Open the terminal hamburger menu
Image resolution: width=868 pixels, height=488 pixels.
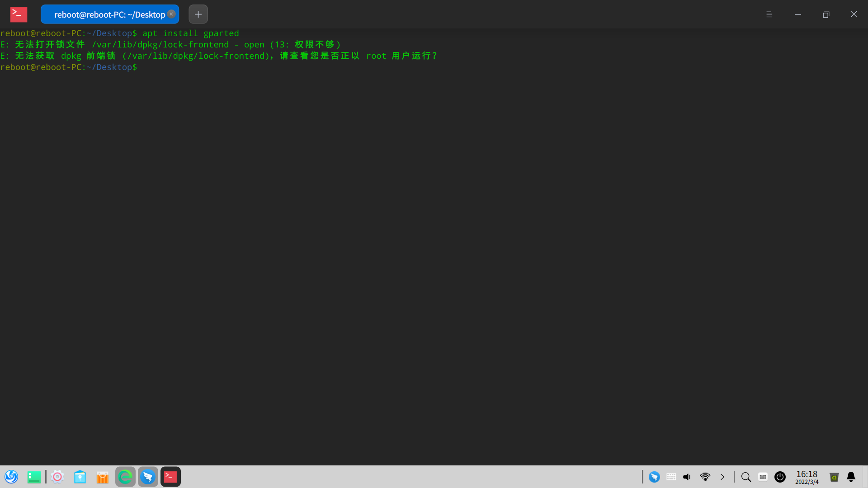click(x=769, y=14)
